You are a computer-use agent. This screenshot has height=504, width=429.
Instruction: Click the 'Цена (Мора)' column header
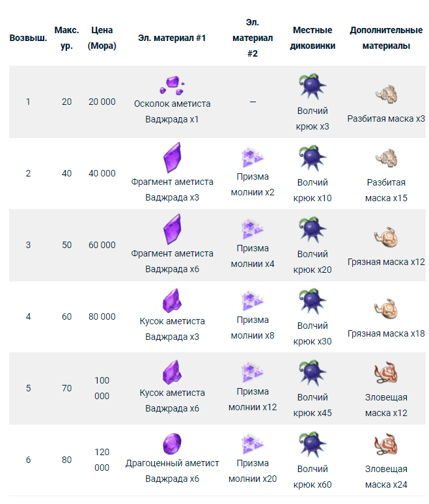pos(102,38)
